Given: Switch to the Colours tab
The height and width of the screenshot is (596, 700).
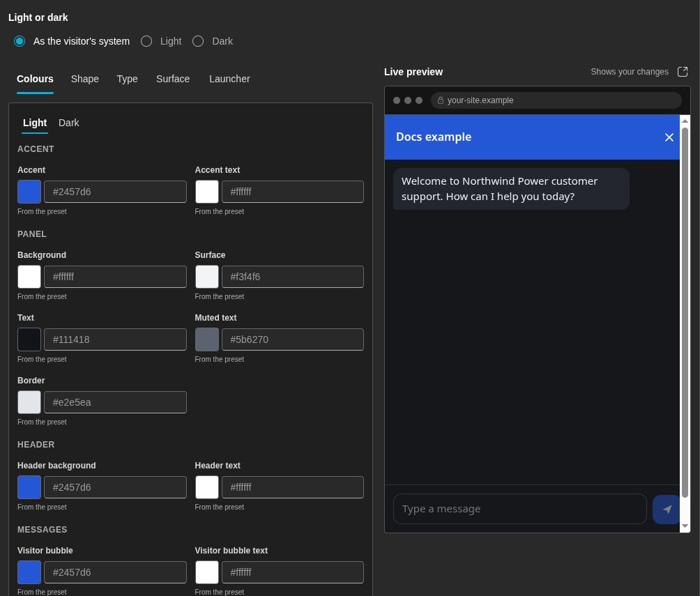Looking at the screenshot, I should (x=35, y=79).
